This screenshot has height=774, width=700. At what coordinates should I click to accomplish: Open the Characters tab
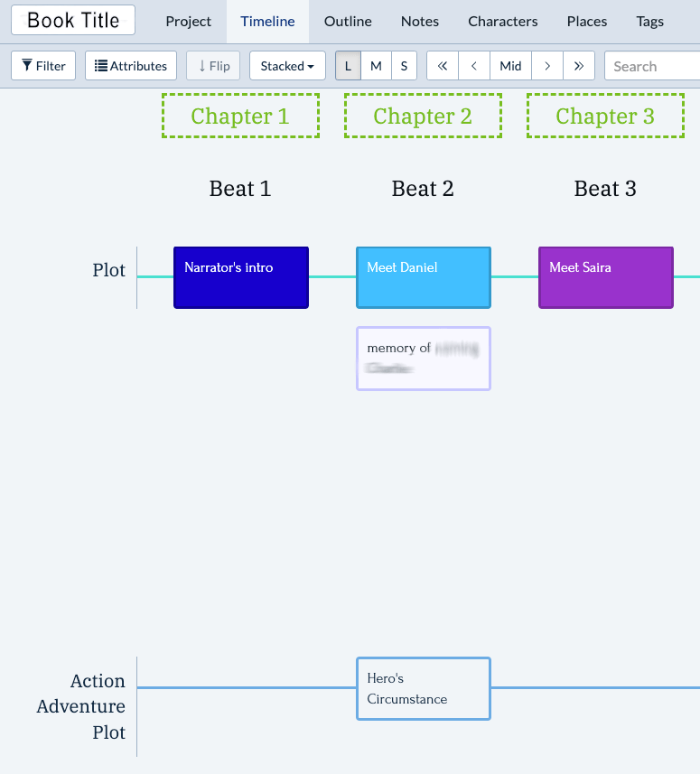point(502,22)
